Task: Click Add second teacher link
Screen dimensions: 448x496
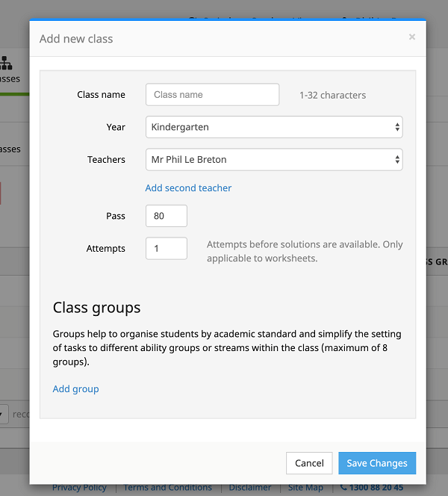Action: point(188,188)
